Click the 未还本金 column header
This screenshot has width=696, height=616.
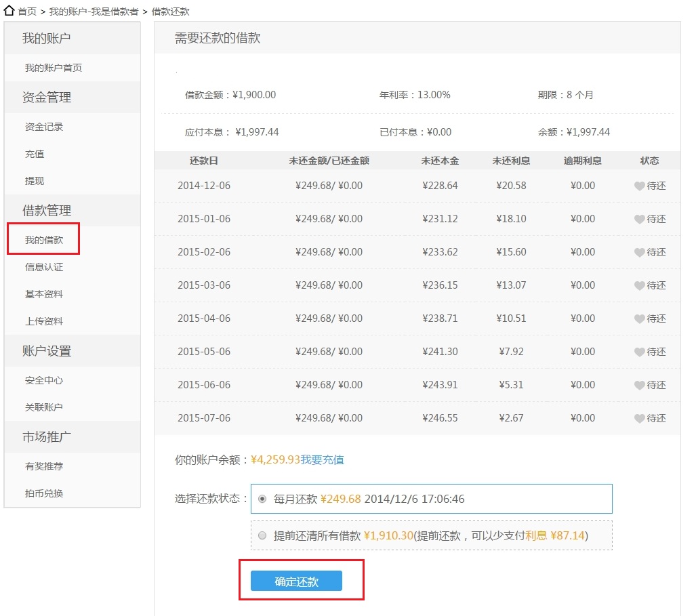coord(440,161)
